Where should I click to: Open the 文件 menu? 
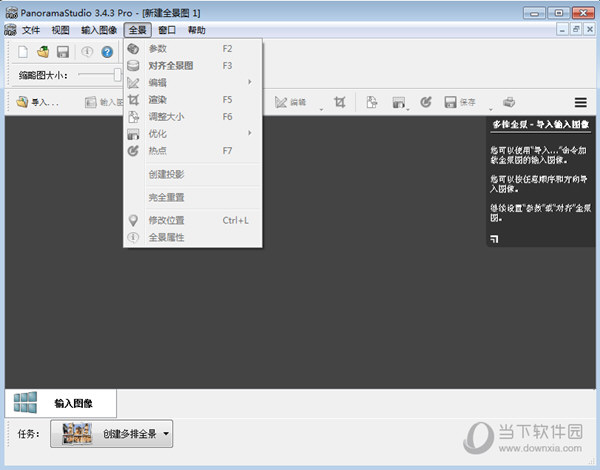click(x=31, y=30)
